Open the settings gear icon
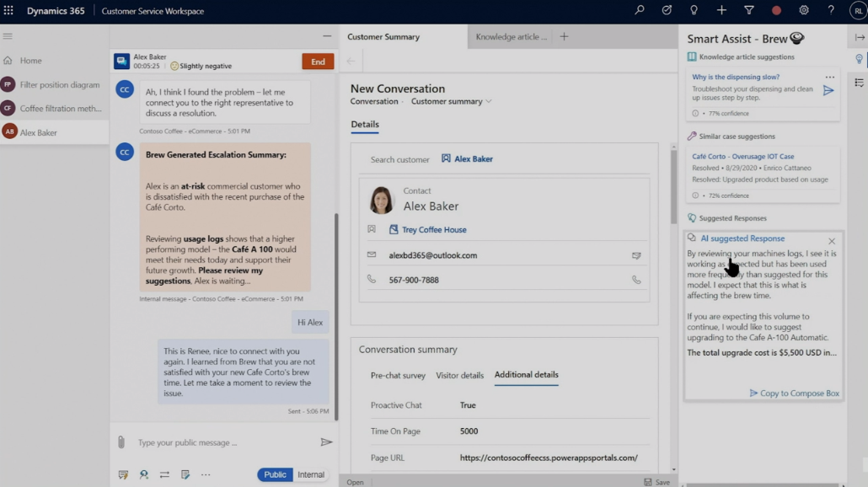 click(x=804, y=11)
